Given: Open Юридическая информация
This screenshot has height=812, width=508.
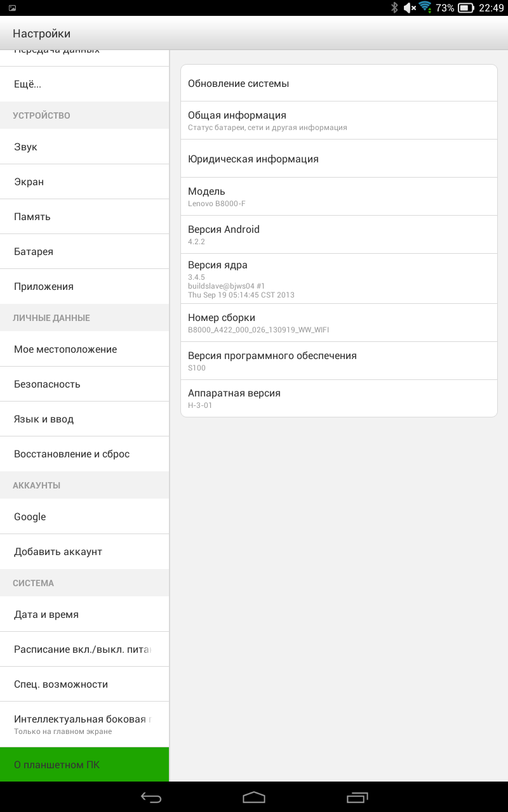Looking at the screenshot, I should (x=338, y=159).
